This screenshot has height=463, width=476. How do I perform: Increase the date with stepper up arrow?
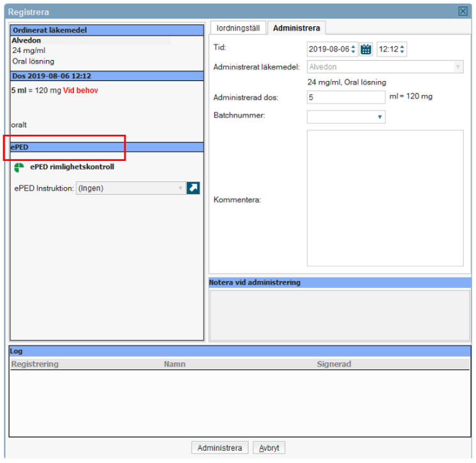click(x=353, y=47)
